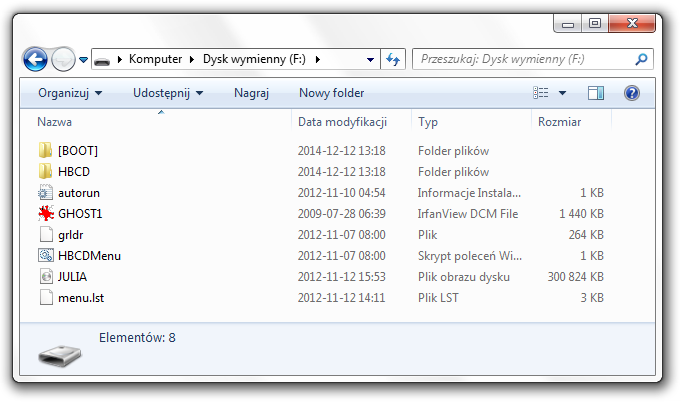Maximize the Explorer window

pyautogui.click(x=595, y=24)
